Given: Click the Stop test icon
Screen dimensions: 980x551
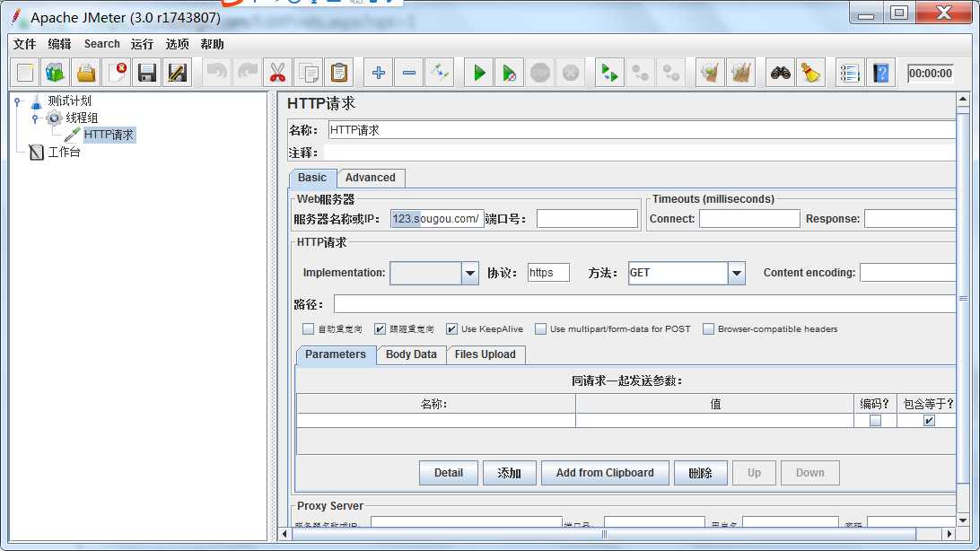Looking at the screenshot, I should tap(540, 73).
